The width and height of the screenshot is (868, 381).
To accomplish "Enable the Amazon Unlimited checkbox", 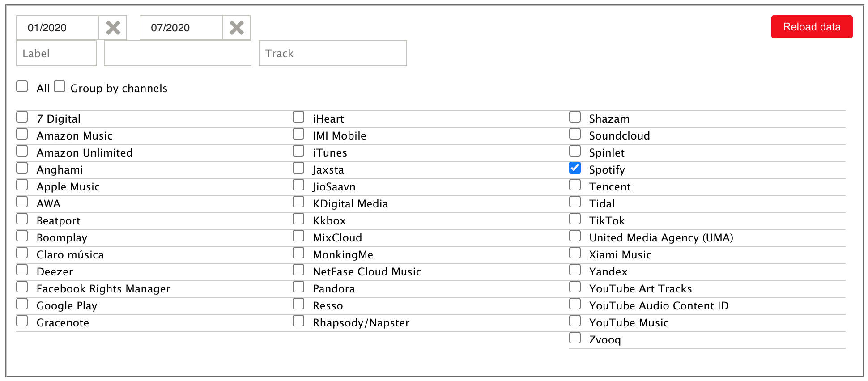I will click(x=22, y=151).
